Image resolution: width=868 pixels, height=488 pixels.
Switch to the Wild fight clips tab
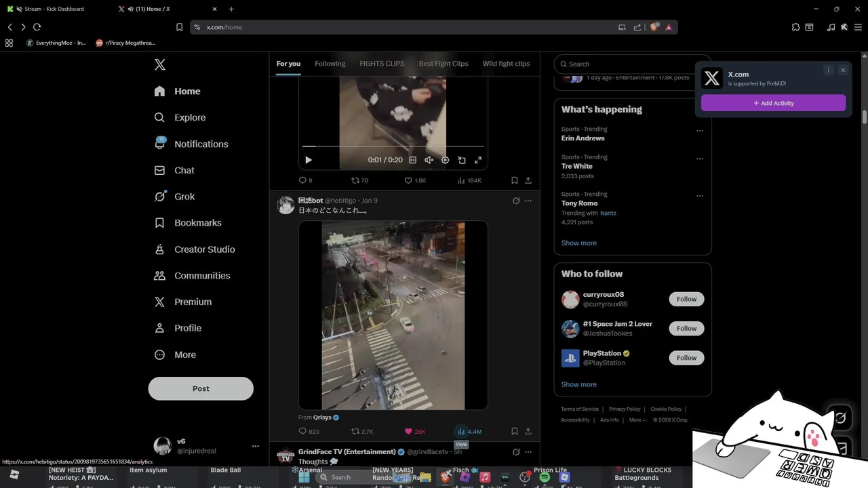(506, 64)
